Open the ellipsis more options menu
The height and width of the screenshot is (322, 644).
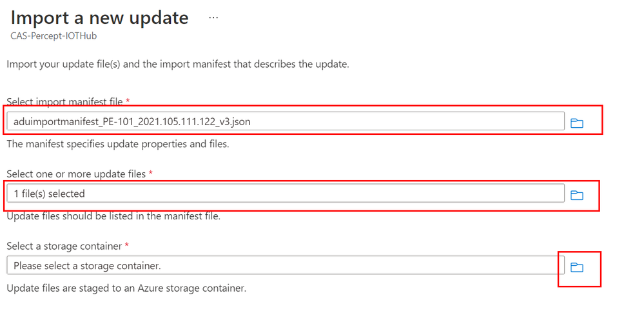[213, 18]
